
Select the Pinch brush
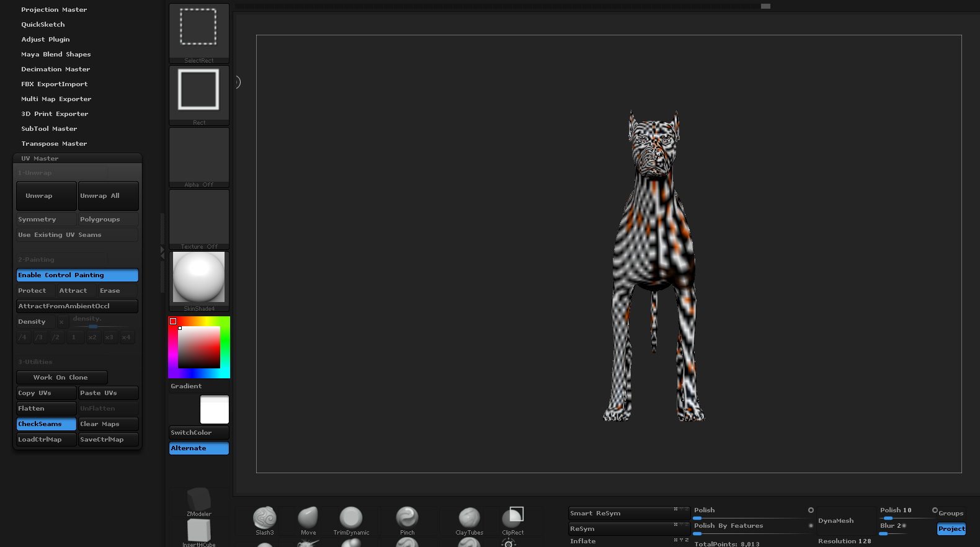[407, 518]
